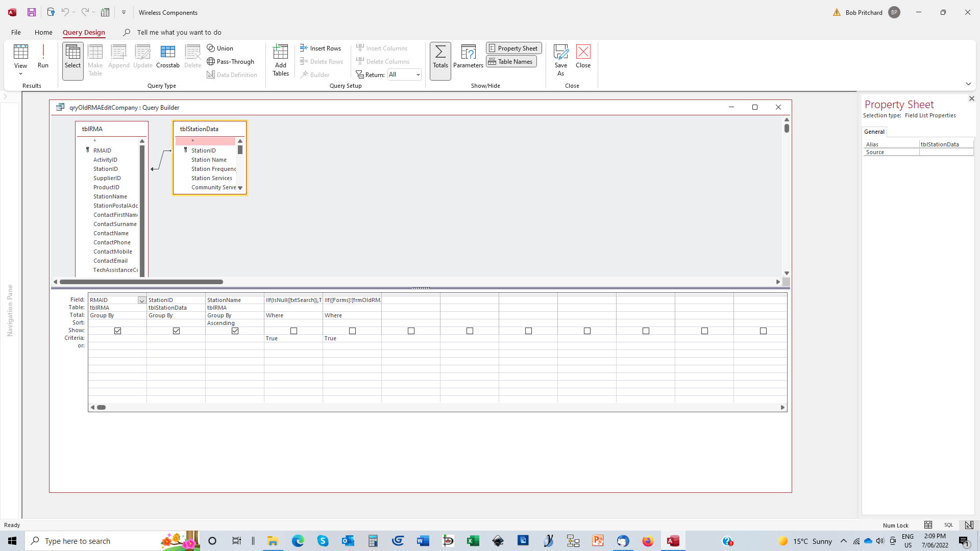This screenshot has width=980, height=551.
Task: Click the Alias property field
Action: point(945,144)
